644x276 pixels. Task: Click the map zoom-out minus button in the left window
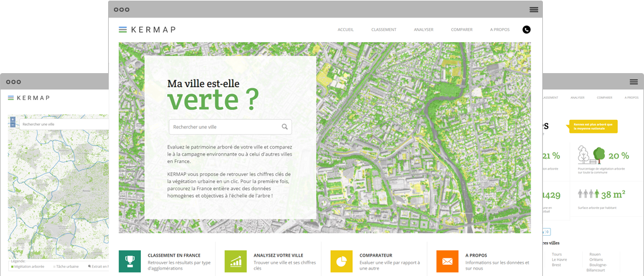[13, 125]
